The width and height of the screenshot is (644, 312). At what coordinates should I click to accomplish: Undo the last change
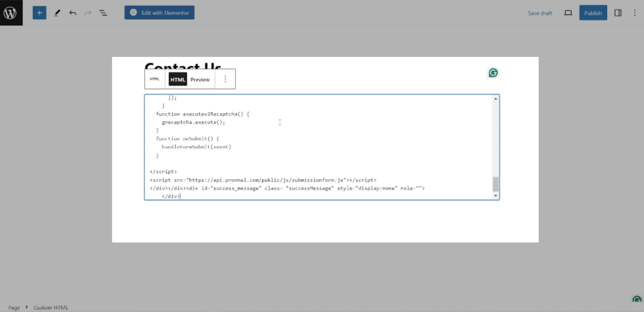[x=73, y=13]
